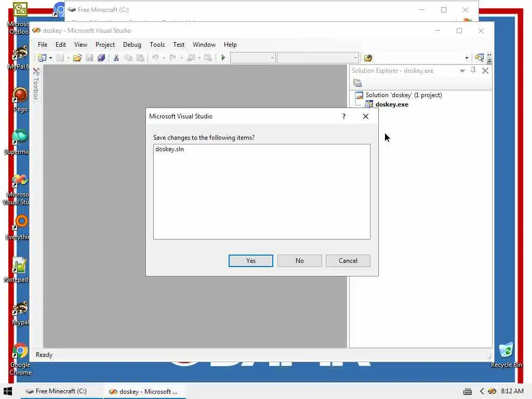Select doskey.sln in the items list
The height and width of the screenshot is (399, 532).
pos(170,149)
